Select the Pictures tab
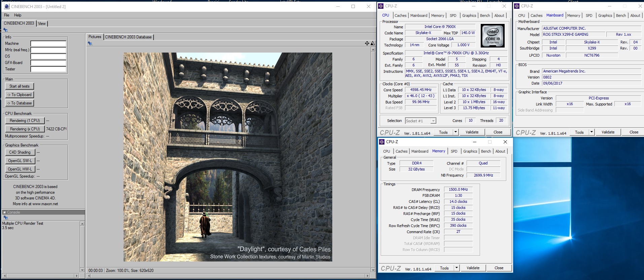This screenshot has width=644, height=280. pos(95,37)
